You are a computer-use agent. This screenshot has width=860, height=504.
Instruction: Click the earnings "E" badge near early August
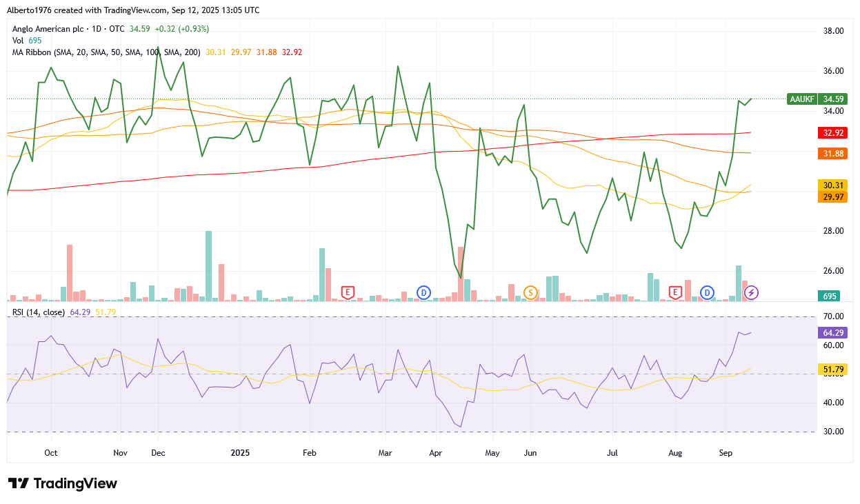click(675, 292)
